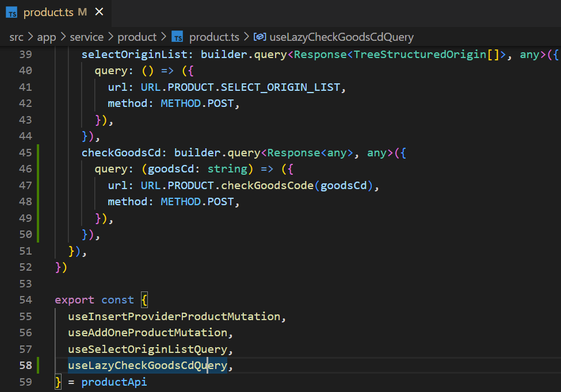Click METHOD.POST on line 42
This screenshot has width=561, height=392.
click(x=197, y=103)
